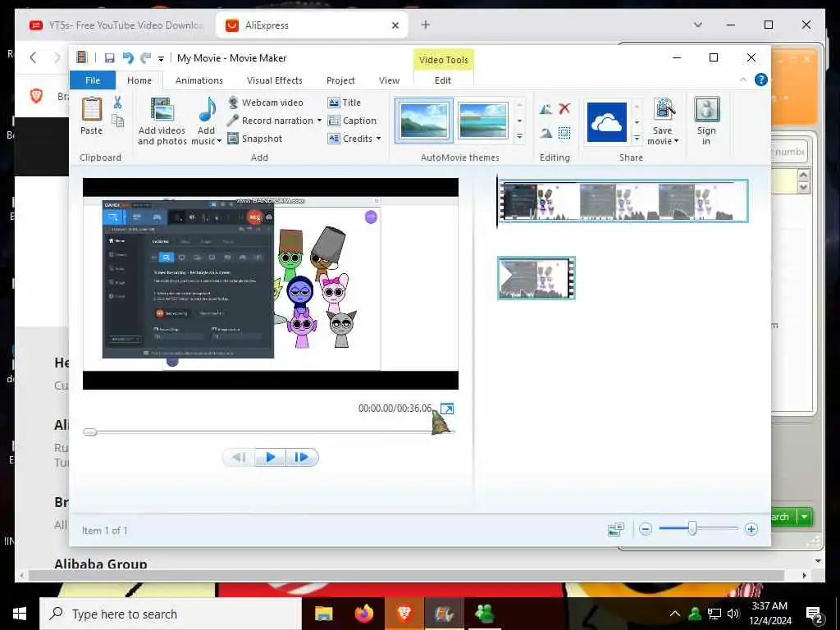Image resolution: width=840 pixels, height=630 pixels.
Task: Click the Paste clipboard icon
Action: [x=92, y=109]
